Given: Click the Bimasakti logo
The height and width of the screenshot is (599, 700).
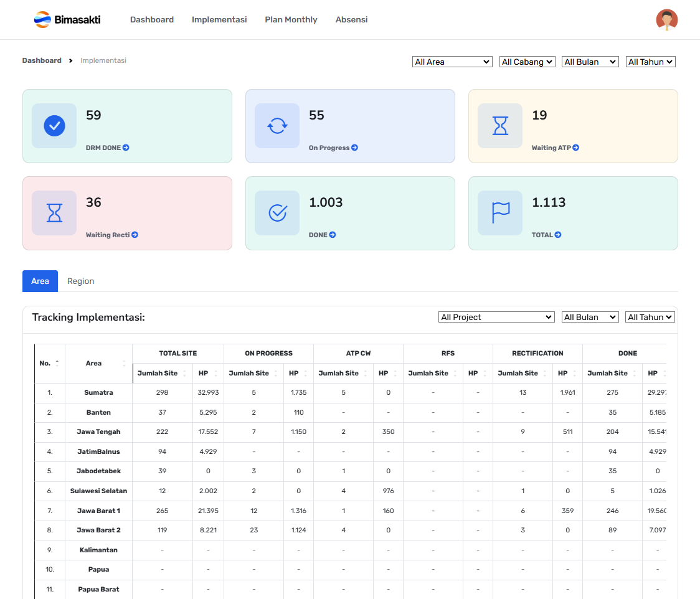Looking at the screenshot, I should 67,20.
